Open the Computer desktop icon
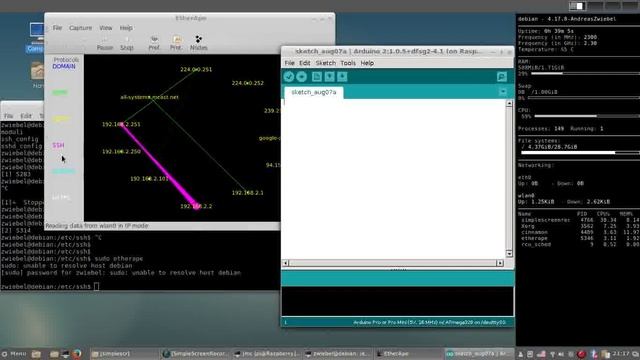Screen dimensions: 640x360 (x=37, y=38)
